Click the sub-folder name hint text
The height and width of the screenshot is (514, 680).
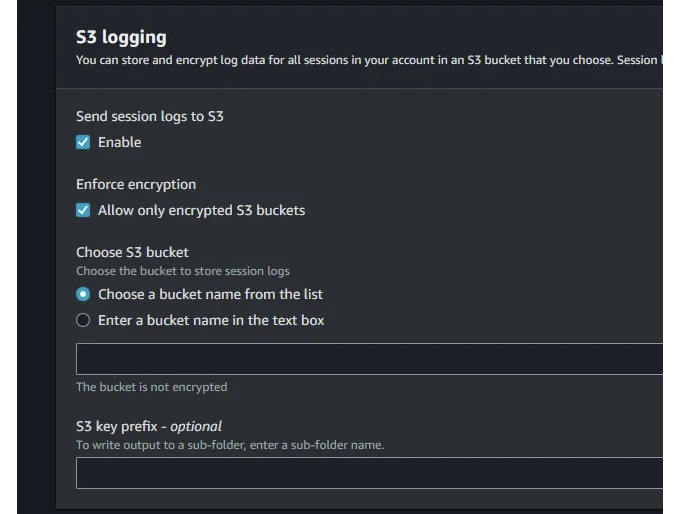[x=230, y=445]
